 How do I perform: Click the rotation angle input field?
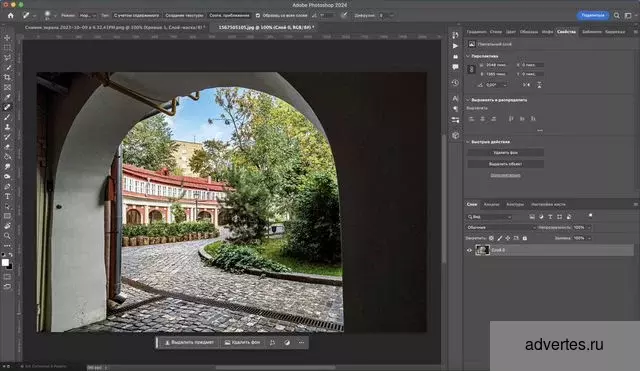pyautogui.click(x=495, y=85)
